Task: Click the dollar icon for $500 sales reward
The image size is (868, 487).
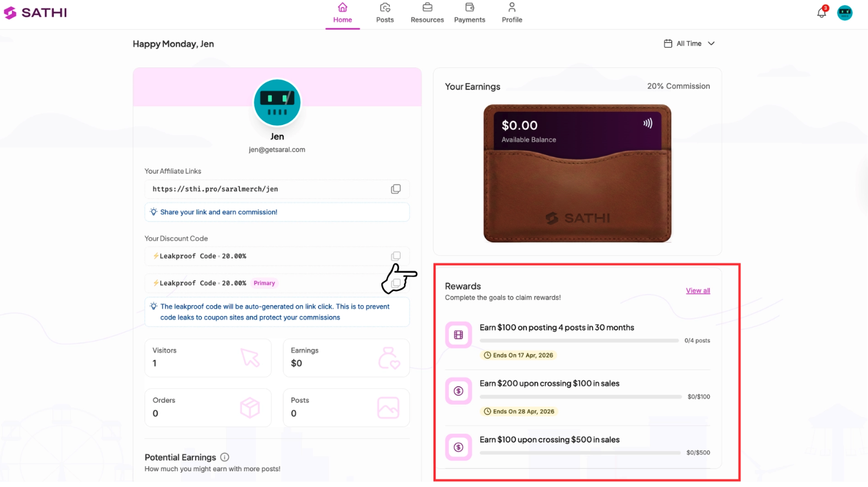Action: point(458,447)
